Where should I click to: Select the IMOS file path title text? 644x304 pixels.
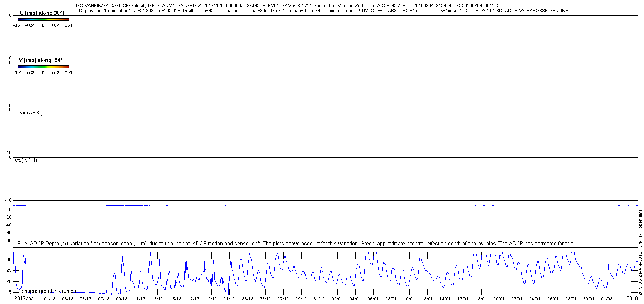coord(291,6)
